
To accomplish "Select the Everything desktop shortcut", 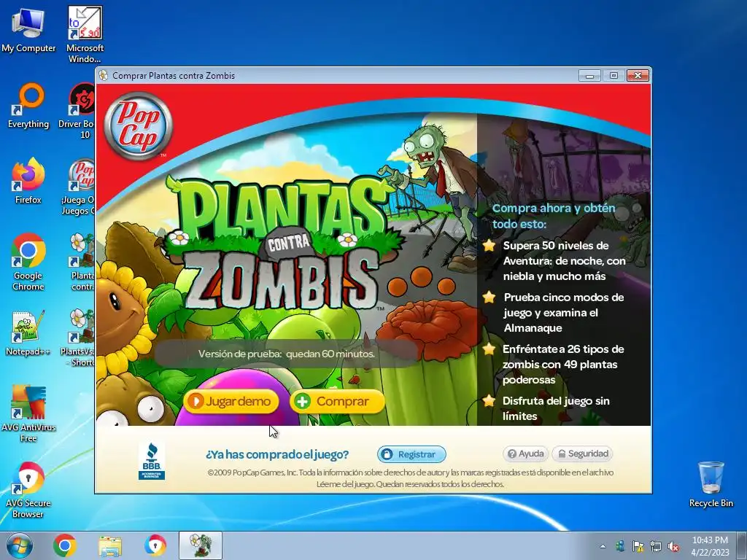I will pos(28,106).
